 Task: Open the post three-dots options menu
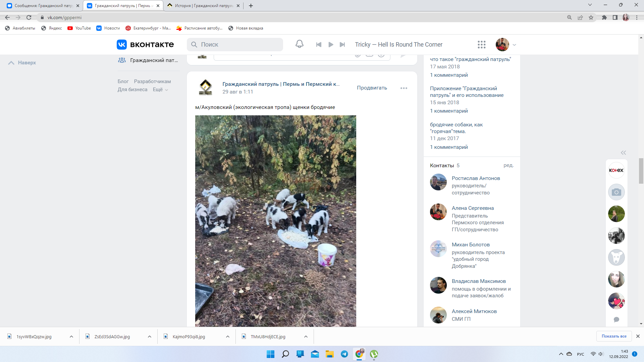[404, 88]
